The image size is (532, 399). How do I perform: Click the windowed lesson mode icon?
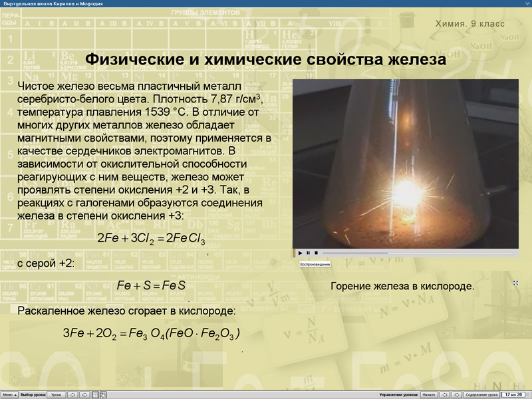tap(104, 394)
